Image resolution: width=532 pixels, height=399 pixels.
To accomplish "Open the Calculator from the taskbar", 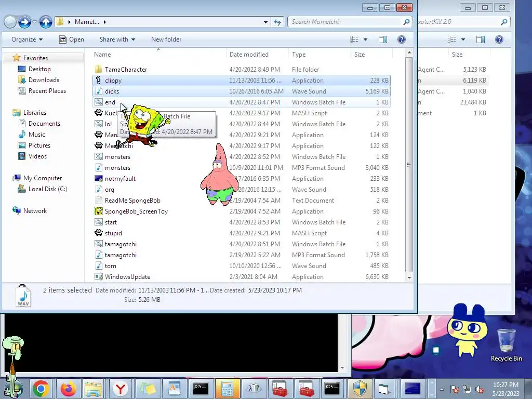I will click(227, 389).
